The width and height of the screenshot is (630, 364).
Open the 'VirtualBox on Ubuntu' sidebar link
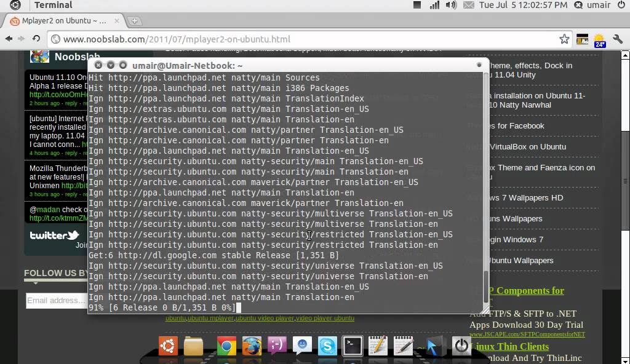pos(528,146)
